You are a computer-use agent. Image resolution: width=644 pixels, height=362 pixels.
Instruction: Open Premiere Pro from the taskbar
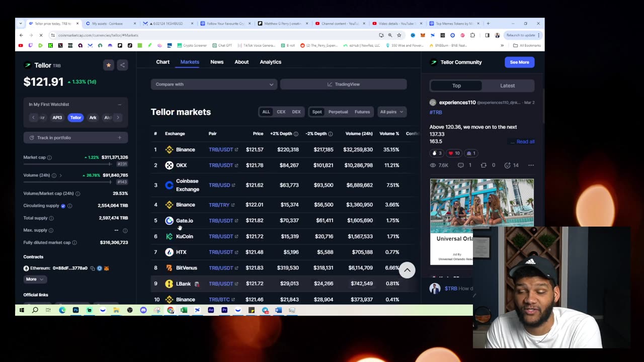(224, 310)
